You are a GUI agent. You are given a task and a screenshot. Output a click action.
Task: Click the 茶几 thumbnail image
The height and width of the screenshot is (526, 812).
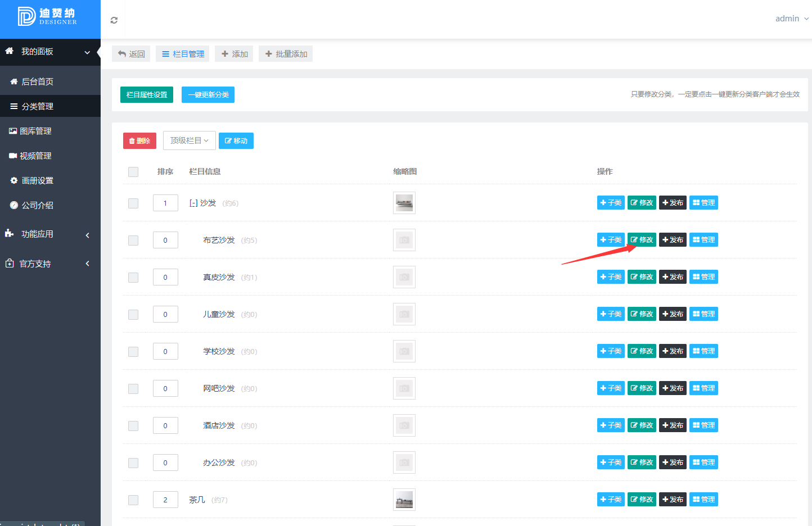pyautogui.click(x=404, y=500)
